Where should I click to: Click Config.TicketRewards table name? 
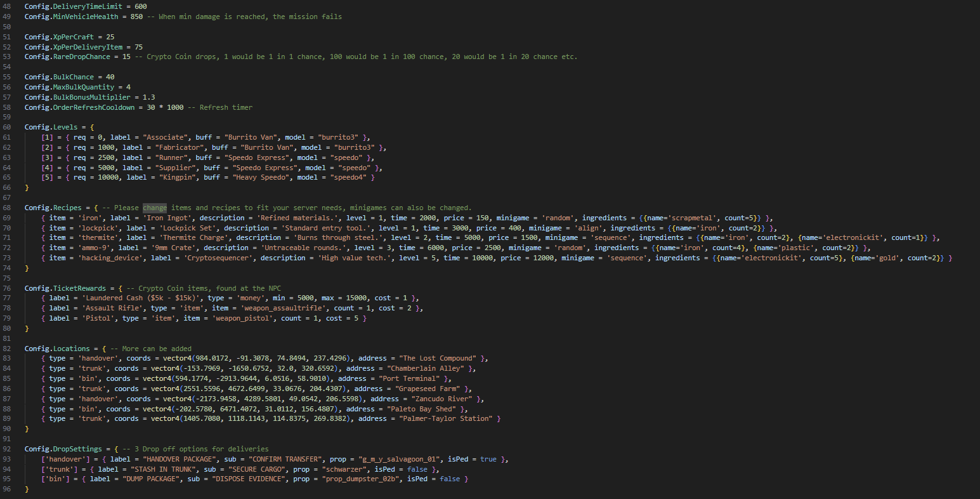(70, 288)
